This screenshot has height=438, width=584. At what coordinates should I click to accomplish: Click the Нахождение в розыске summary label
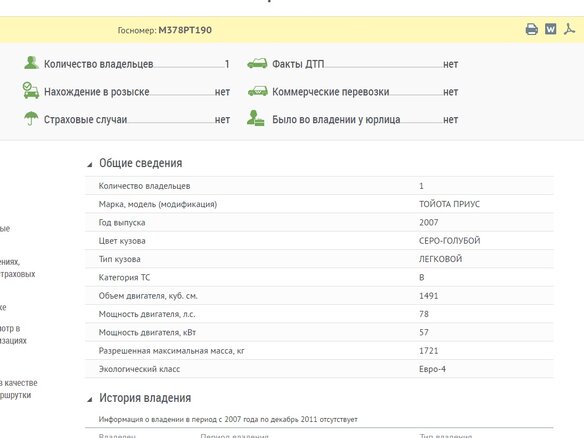[x=96, y=92]
